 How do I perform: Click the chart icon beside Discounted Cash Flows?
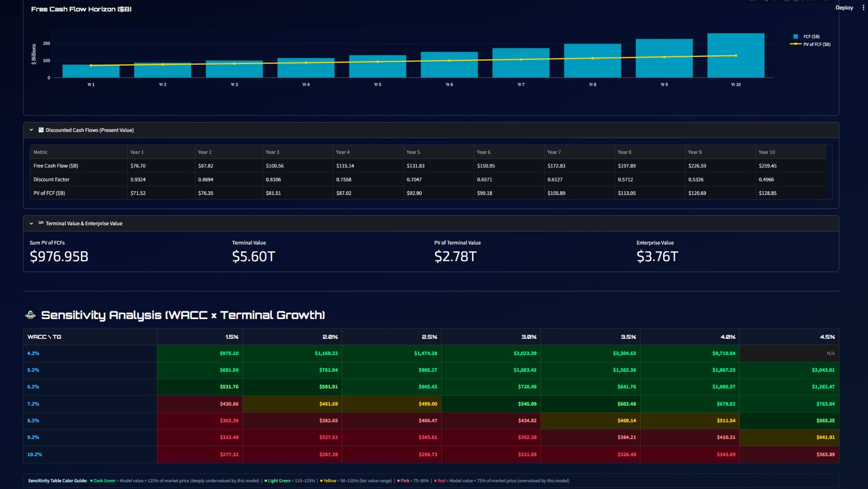tap(41, 130)
